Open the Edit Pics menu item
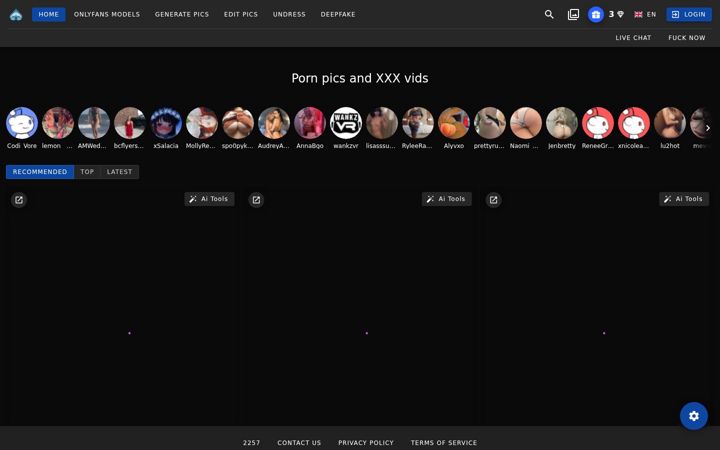This screenshot has width=720, height=450. click(241, 15)
